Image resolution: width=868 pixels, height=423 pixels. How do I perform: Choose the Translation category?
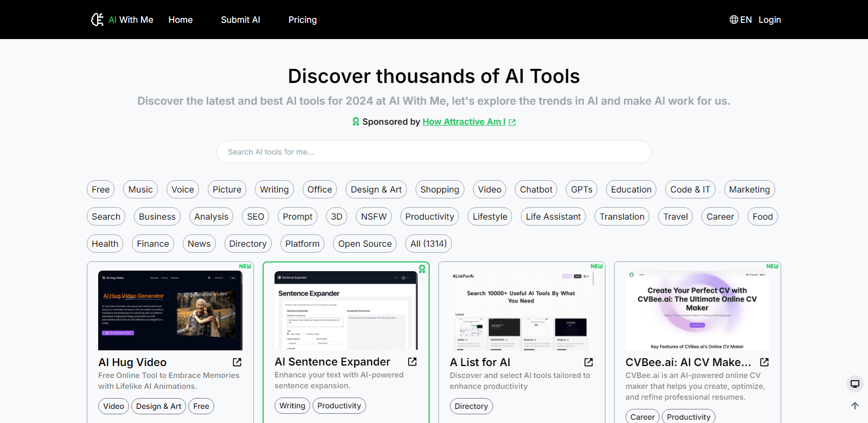[622, 216]
